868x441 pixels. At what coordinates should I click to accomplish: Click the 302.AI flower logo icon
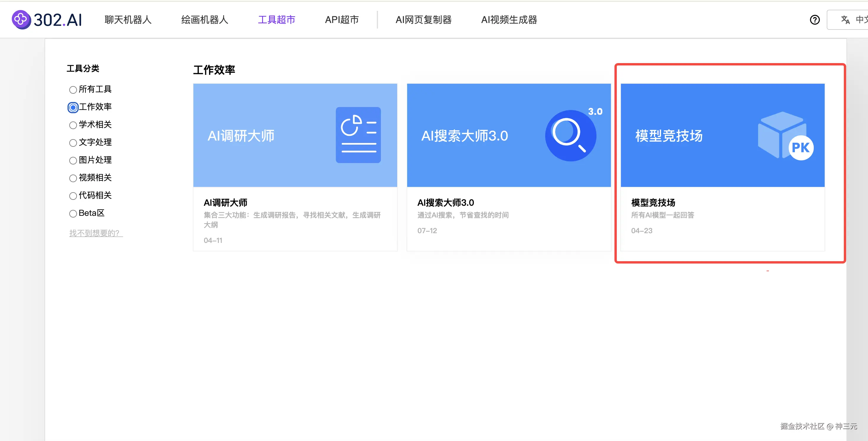tap(21, 19)
